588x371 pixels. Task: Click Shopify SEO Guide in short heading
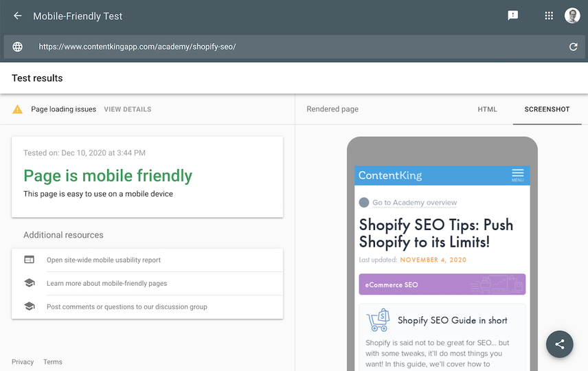click(x=452, y=320)
